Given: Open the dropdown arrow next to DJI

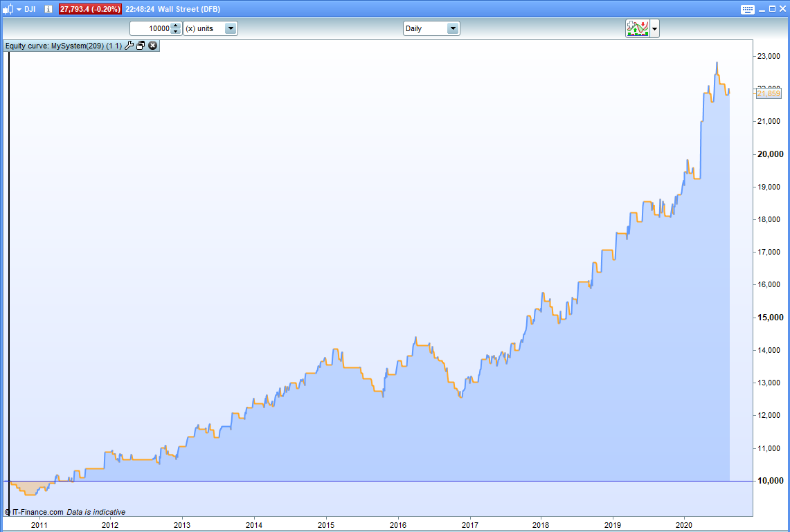Looking at the screenshot, I should click(x=19, y=10).
